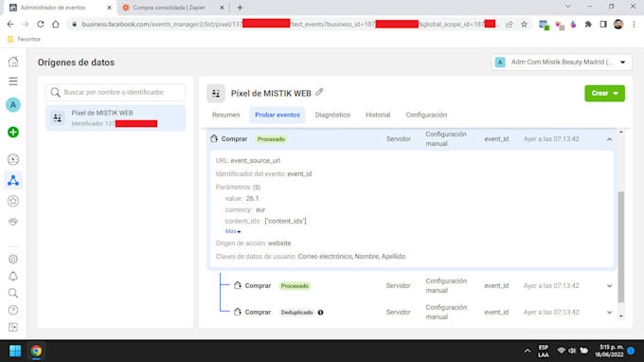This screenshot has height=362, width=644.
Task: Open settings gear in left sidebar
Action: click(x=13, y=260)
